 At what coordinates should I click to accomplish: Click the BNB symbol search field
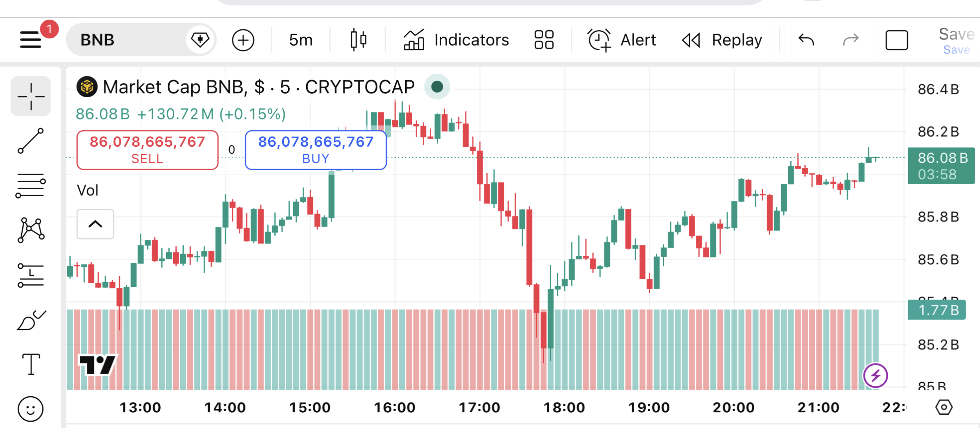[130, 40]
